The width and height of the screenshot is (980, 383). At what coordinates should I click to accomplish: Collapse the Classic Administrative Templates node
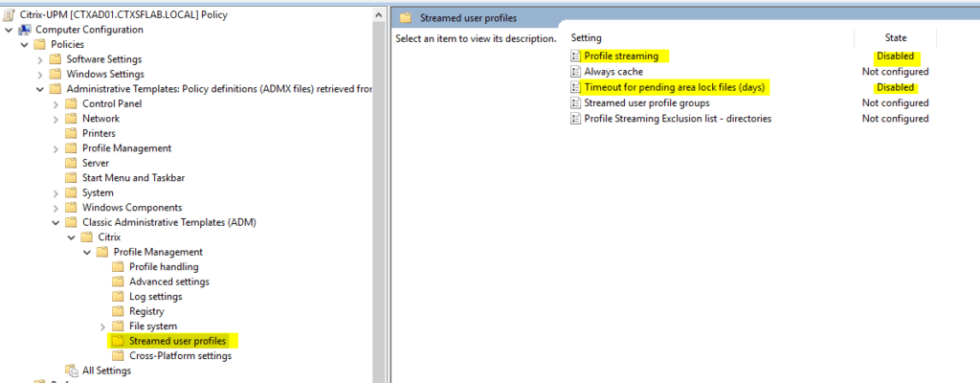56,222
